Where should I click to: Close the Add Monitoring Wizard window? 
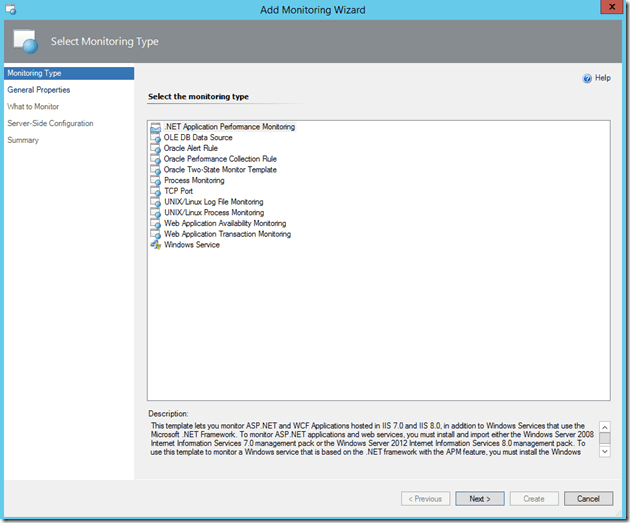point(606,8)
